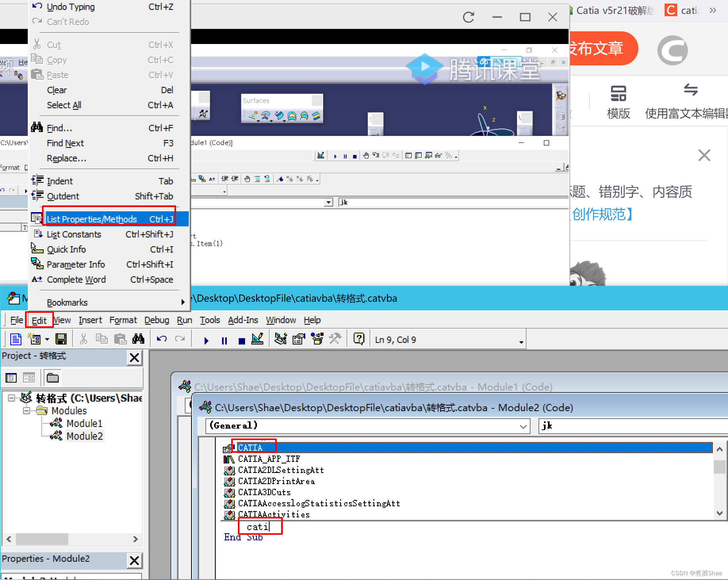Select Module1 in the project tree
Viewport: 728px width, 580px height.
coord(84,423)
